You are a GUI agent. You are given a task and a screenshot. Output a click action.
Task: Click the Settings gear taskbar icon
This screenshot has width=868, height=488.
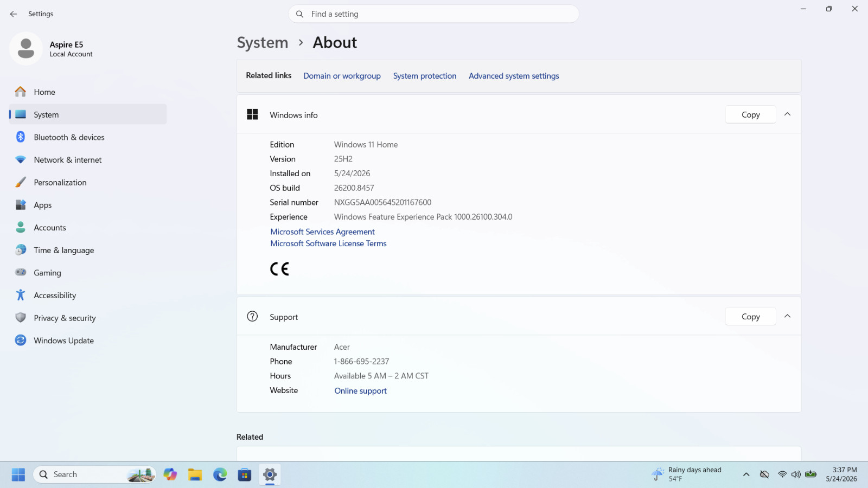pyautogui.click(x=270, y=474)
